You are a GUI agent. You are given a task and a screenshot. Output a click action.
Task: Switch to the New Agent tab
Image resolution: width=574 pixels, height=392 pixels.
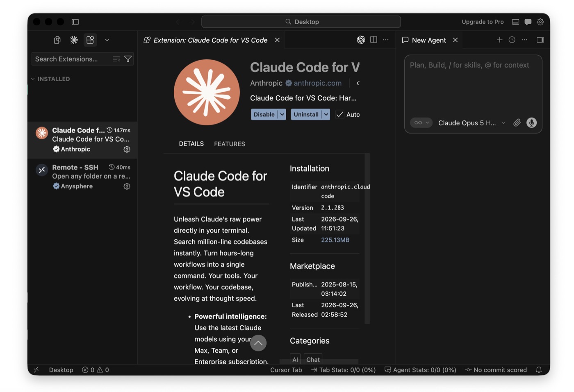[x=429, y=40]
